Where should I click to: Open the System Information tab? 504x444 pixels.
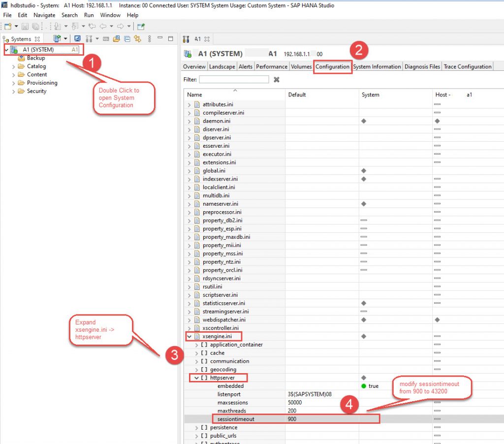[377, 66]
